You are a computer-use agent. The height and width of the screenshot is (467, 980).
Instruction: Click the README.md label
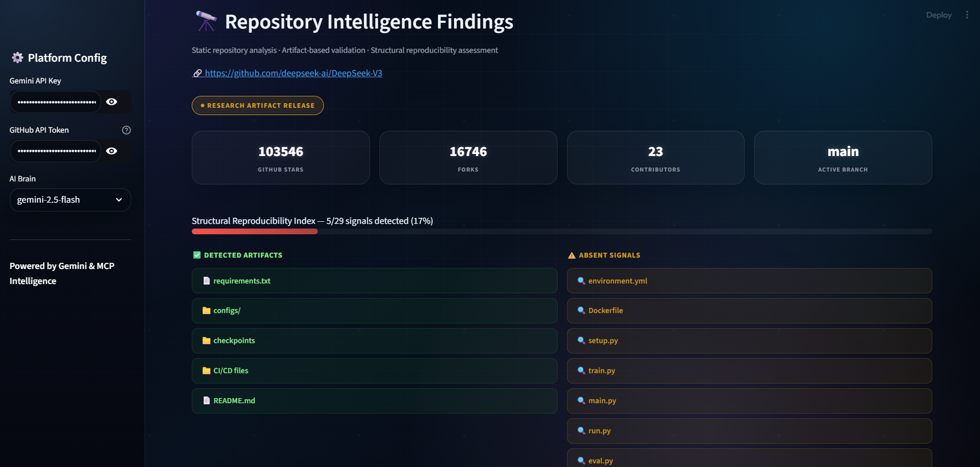(x=234, y=401)
